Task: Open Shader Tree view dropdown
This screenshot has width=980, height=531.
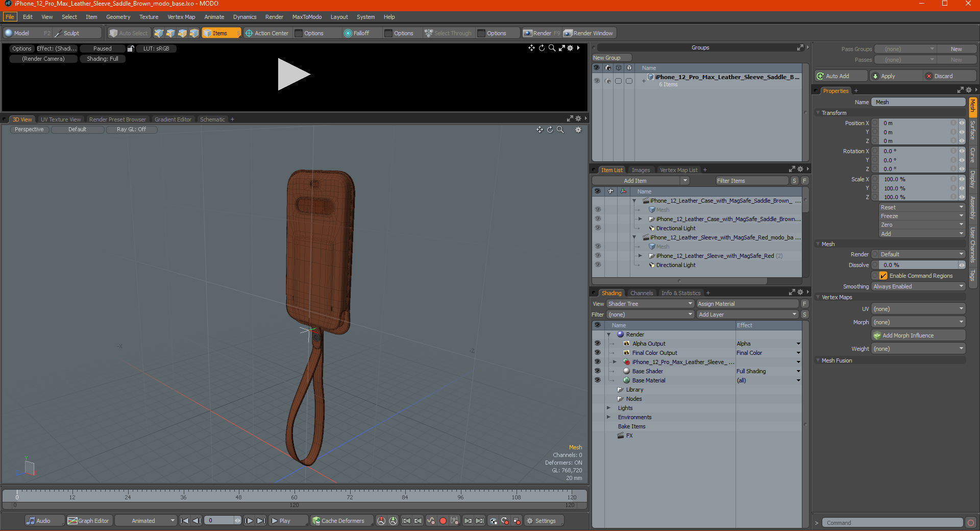Action: tap(650, 304)
